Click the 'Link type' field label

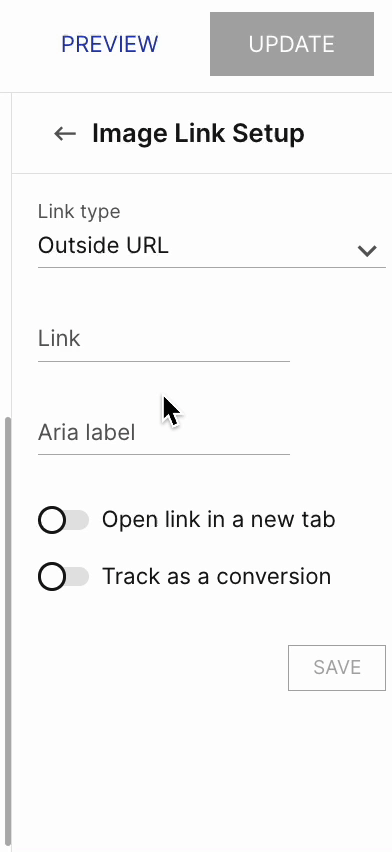79,211
